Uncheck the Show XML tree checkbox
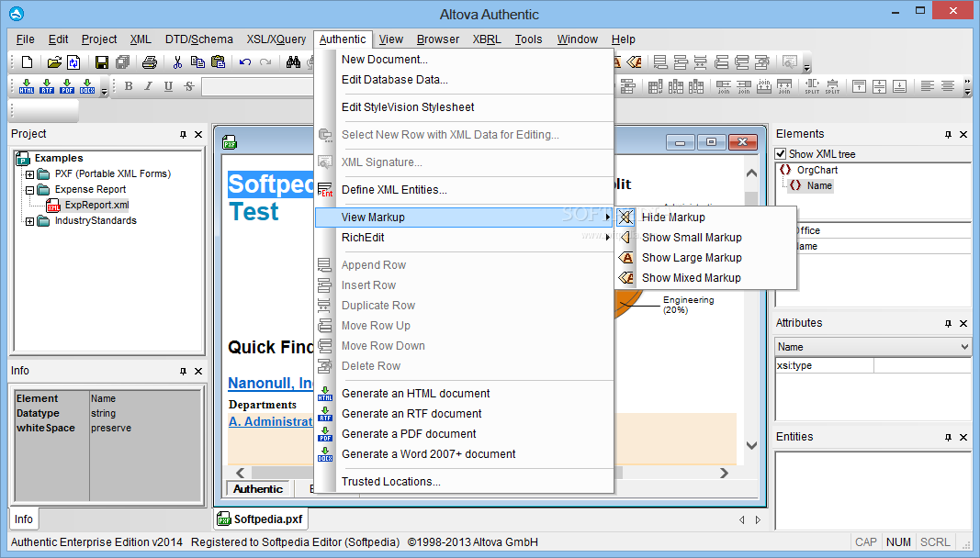 click(x=781, y=153)
